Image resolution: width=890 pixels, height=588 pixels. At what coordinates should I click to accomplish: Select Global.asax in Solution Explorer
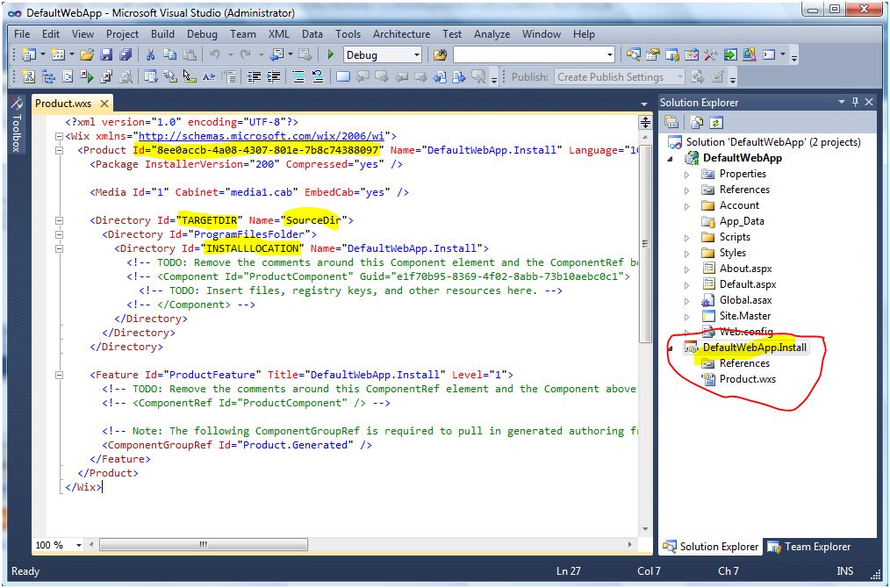pyautogui.click(x=744, y=300)
